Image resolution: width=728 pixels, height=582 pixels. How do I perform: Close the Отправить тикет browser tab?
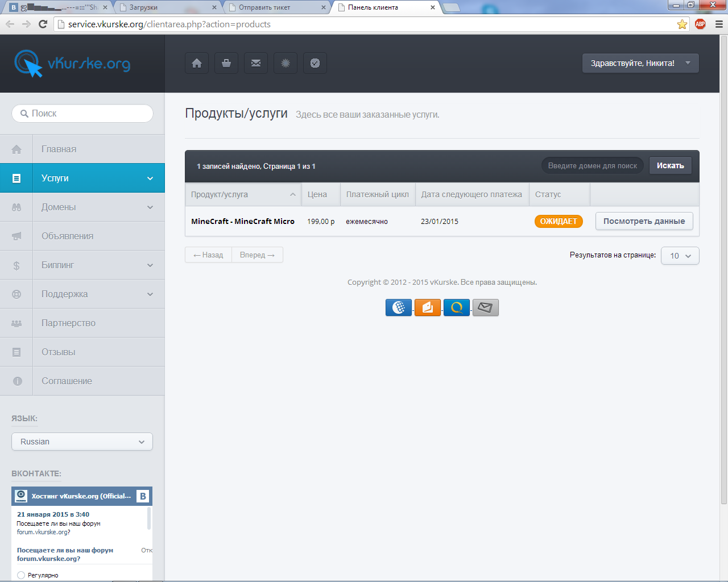coord(324,7)
